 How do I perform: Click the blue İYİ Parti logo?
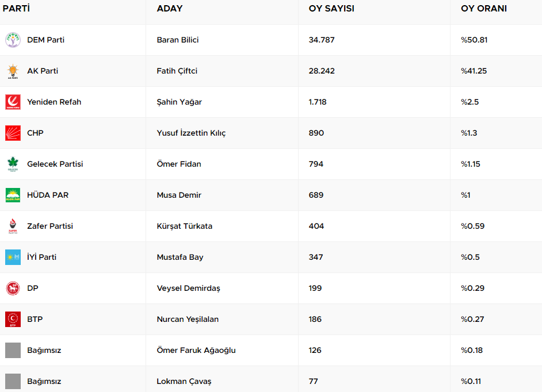coord(13,258)
